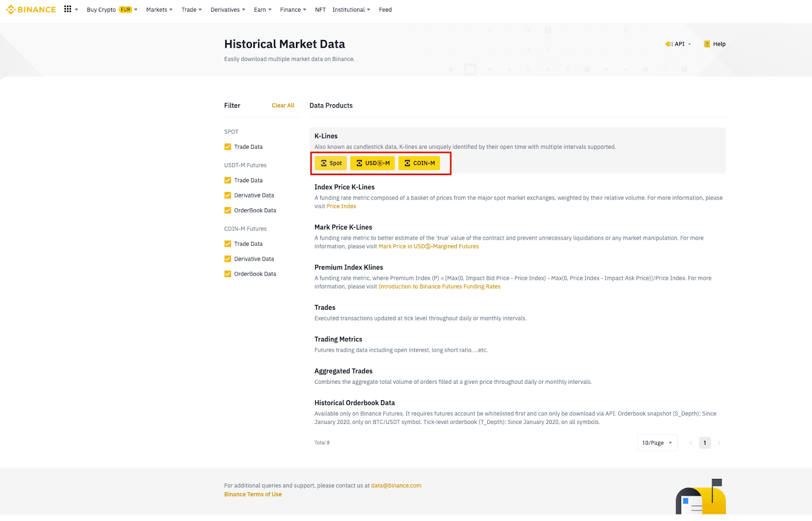
Task: Click the K-Lines Spot button
Action: [331, 163]
